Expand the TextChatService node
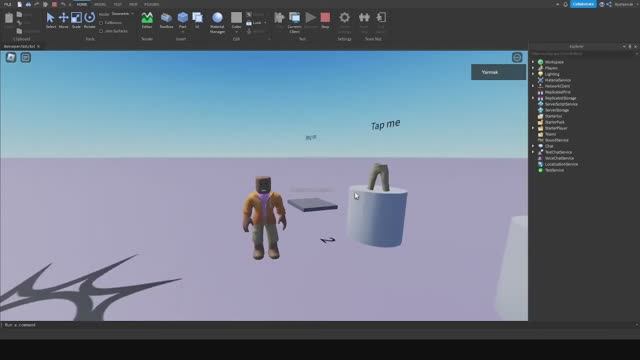Image resolution: width=640 pixels, height=360 pixels. coord(533,152)
